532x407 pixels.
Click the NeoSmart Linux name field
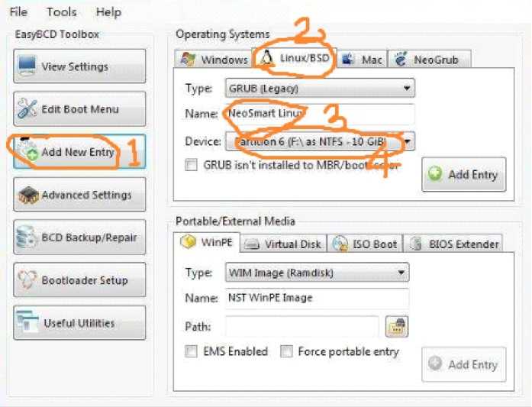pos(320,114)
